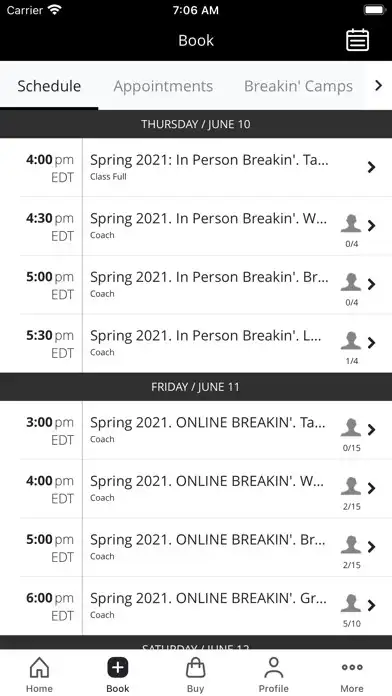Tap the Home icon in bottom bar
392x696 pixels.
click(39, 668)
